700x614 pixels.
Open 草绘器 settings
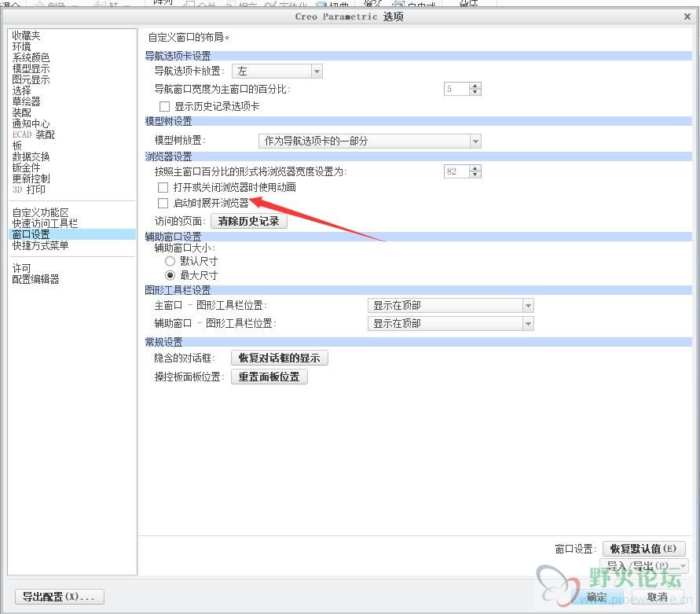click(x=26, y=101)
